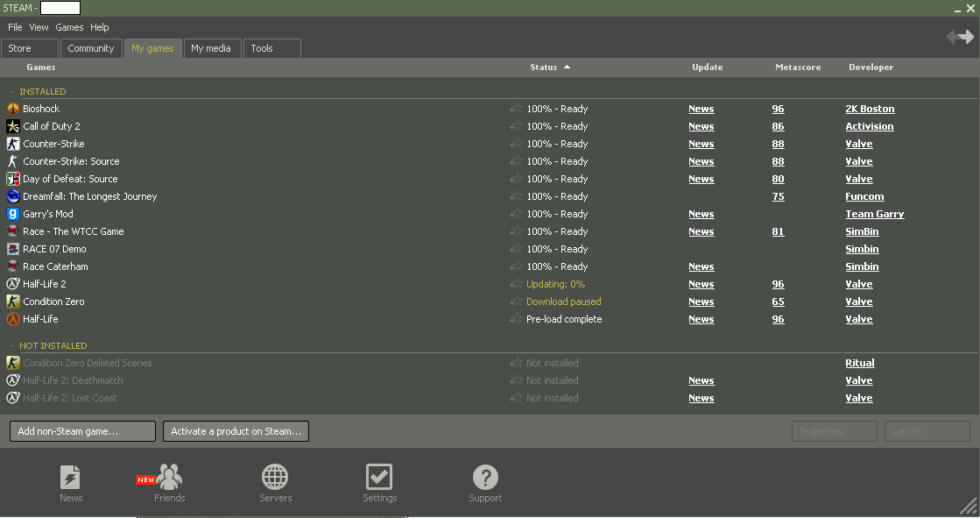Open the Team Garry developer link
The height and width of the screenshot is (518, 980).
point(874,214)
